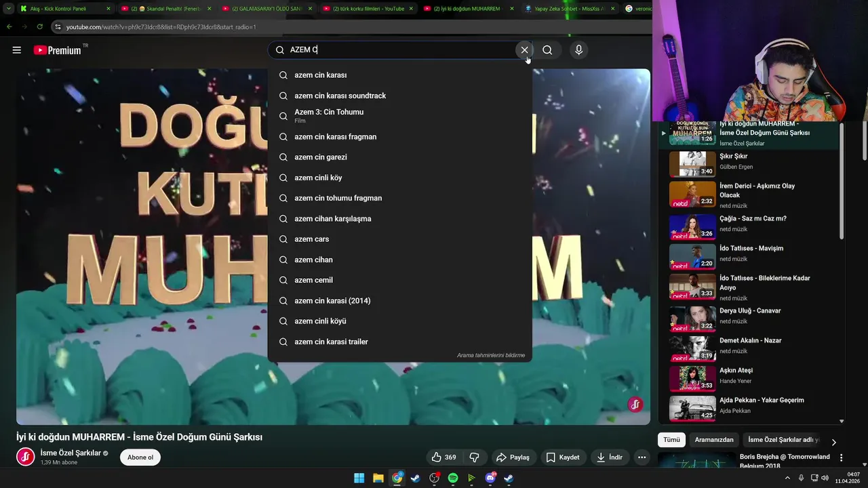Screen dimensions: 868x488
Task: Open Discord from the taskbar
Action: (490, 479)
